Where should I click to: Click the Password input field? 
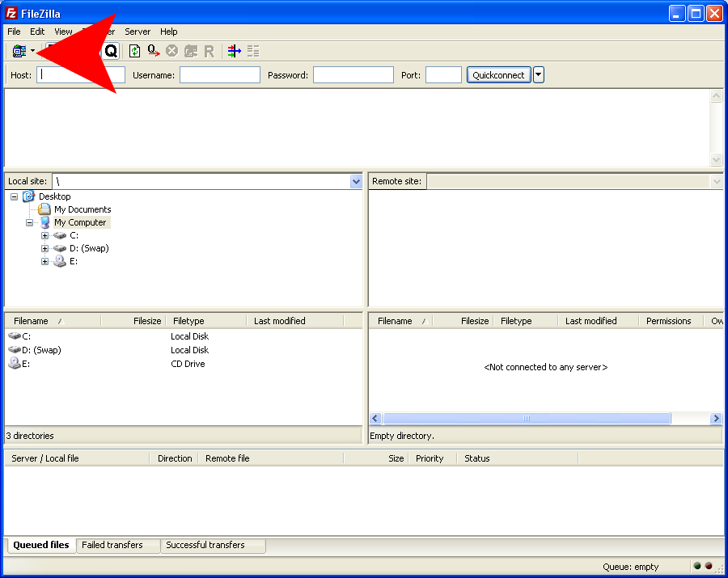pos(353,74)
